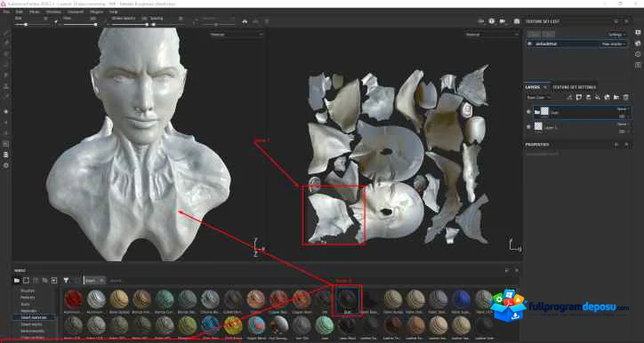Select the Smudge tool
Image resolution: width=644 pixels, height=343 pixels.
pyautogui.click(x=5, y=75)
